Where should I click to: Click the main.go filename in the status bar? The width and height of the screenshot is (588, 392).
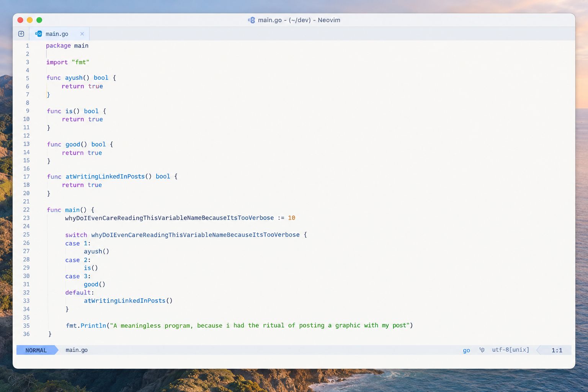(x=77, y=350)
